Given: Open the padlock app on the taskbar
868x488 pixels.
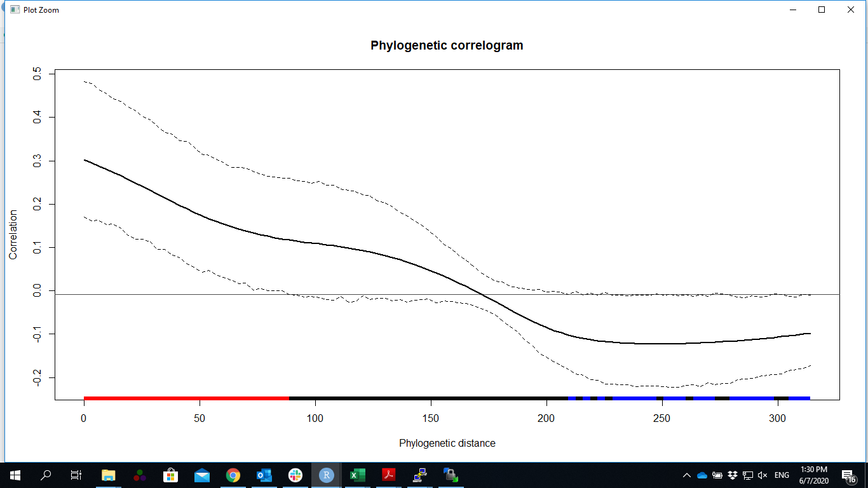Looking at the screenshot, I should [451, 475].
